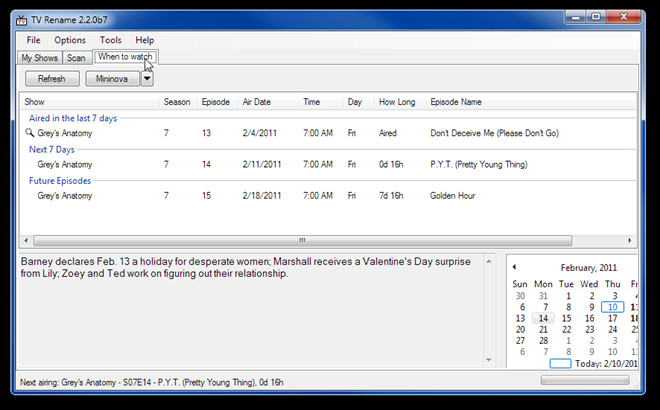Click the magnifier icon beside Grey's Anatomy
Viewport: 660px width, 410px height.
click(29, 133)
